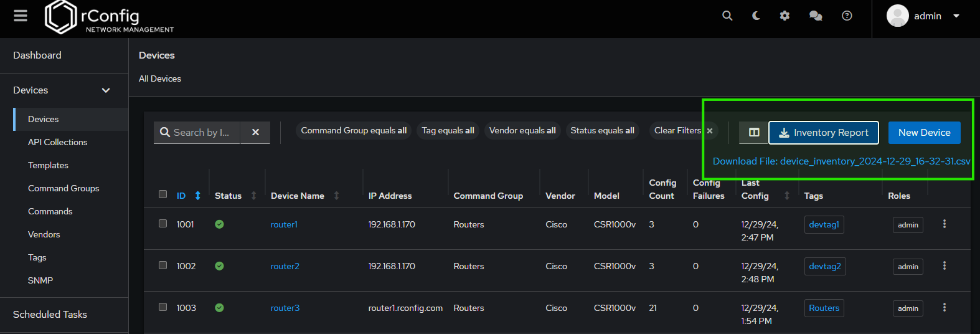Viewport: 980px width, 334px height.
Task: Open the router1 device link
Action: 284,224
